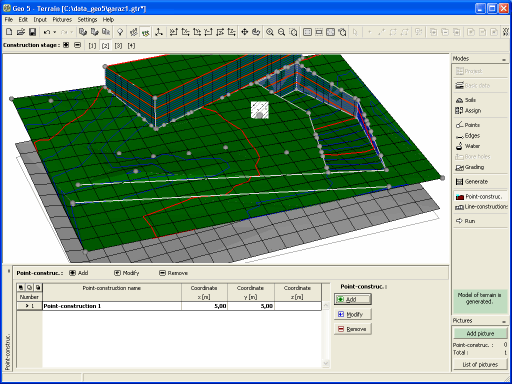Activate the move view cross-arrows tool
The height and width of the screenshot is (384, 512).
coord(244,32)
